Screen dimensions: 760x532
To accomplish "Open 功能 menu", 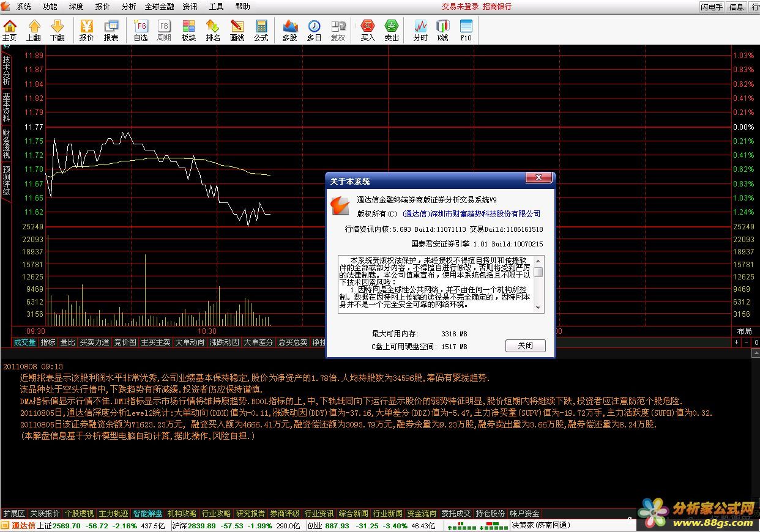I will [x=50, y=7].
